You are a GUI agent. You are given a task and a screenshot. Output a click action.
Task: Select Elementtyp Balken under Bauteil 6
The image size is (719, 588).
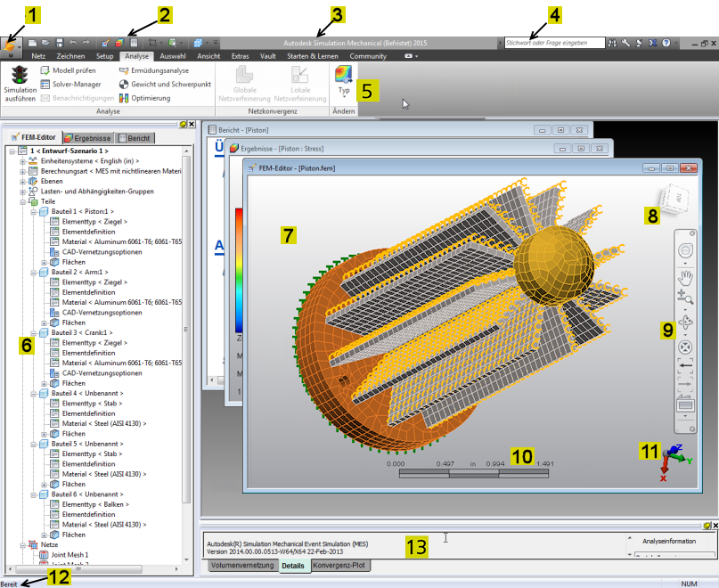pos(95,504)
